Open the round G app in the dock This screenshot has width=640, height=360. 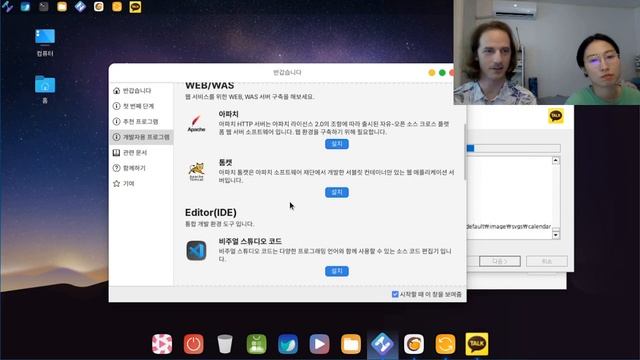coord(414,344)
